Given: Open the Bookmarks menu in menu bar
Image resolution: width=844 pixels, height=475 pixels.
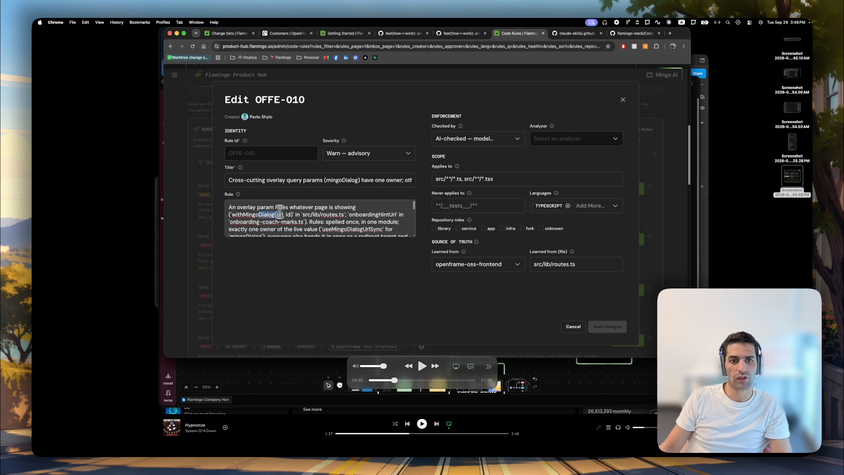Looking at the screenshot, I should (x=139, y=23).
